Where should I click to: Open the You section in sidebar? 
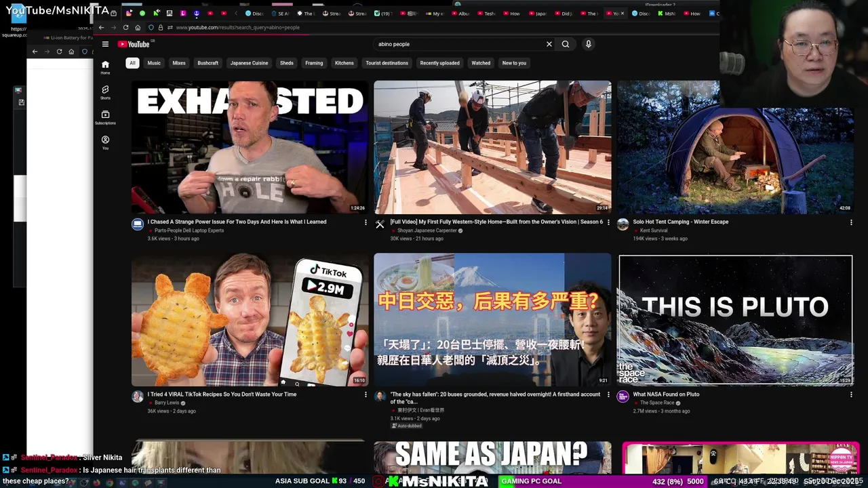pos(105,142)
